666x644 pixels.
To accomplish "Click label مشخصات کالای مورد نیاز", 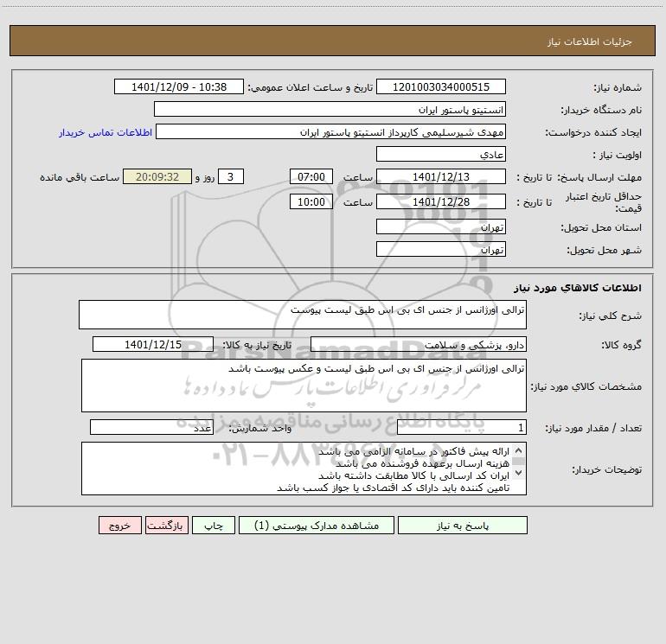I will point(586,386).
